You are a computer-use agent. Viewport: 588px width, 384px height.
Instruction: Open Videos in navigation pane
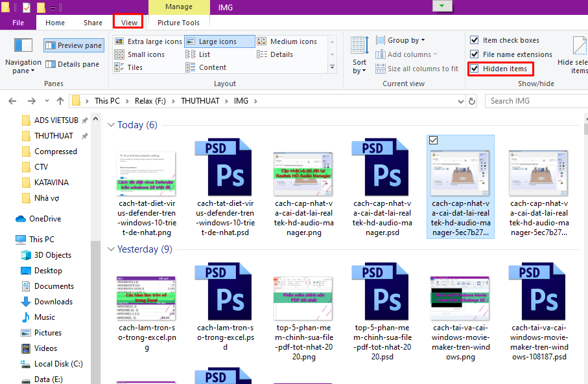point(45,348)
